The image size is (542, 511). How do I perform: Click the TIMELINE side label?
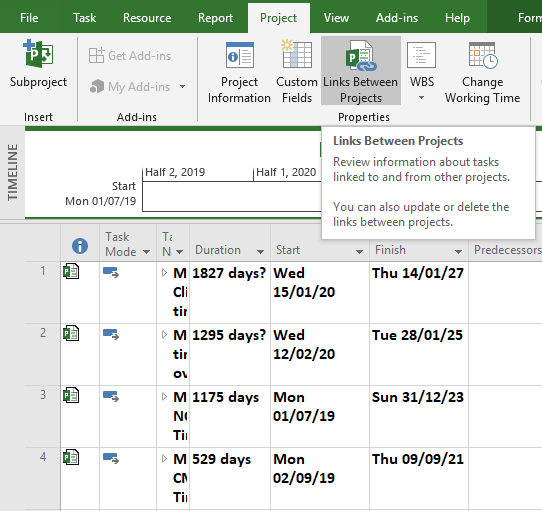[x=12, y=172]
